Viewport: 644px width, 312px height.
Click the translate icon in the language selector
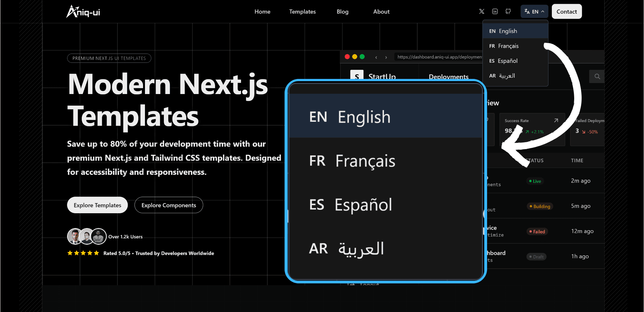(x=527, y=11)
